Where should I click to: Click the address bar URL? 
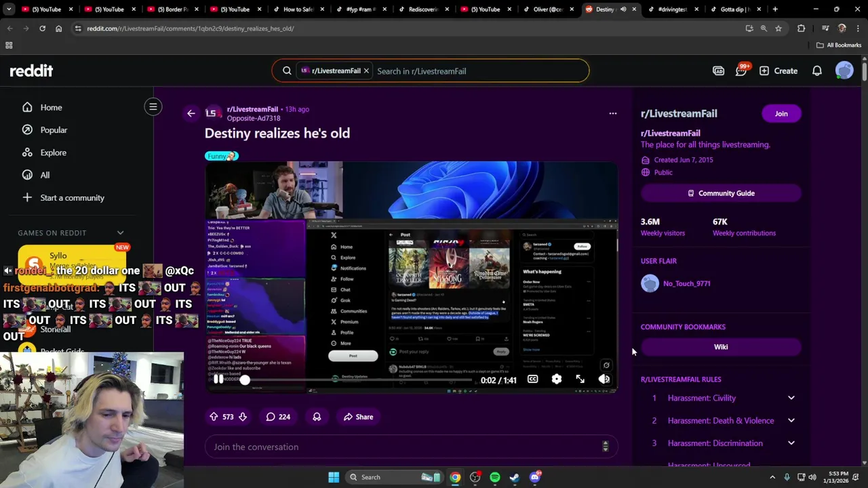tap(190, 28)
